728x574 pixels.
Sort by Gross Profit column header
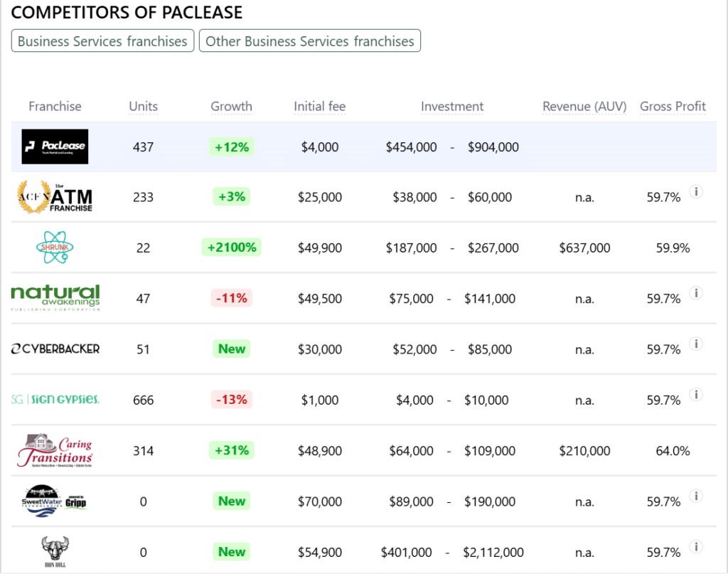point(673,107)
